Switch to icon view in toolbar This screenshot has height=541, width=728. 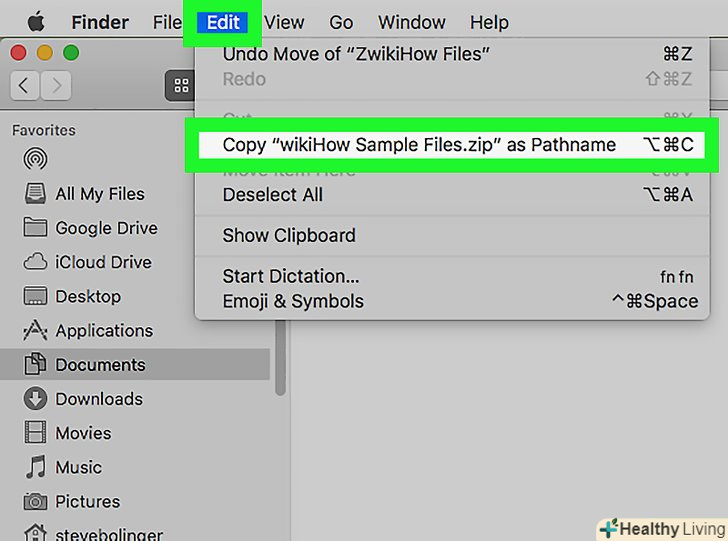click(x=181, y=85)
